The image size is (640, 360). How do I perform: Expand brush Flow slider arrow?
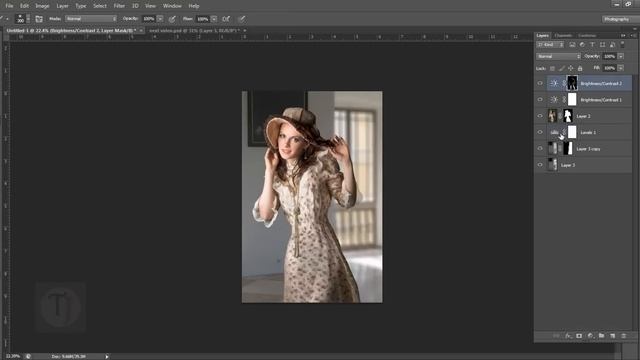click(214, 19)
